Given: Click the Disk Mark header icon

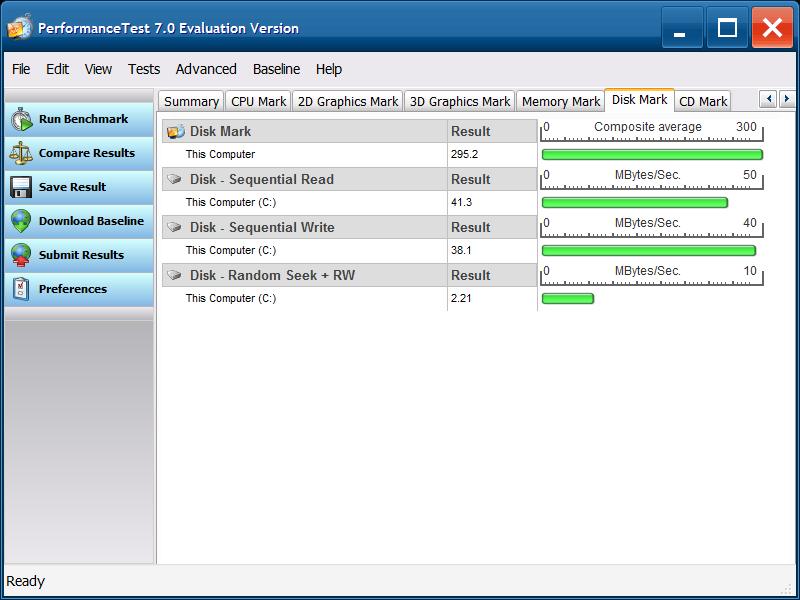Looking at the screenshot, I should (176, 132).
